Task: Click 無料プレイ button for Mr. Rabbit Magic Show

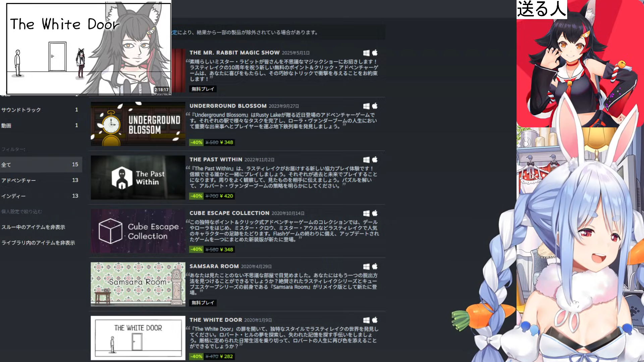Action: (203, 89)
